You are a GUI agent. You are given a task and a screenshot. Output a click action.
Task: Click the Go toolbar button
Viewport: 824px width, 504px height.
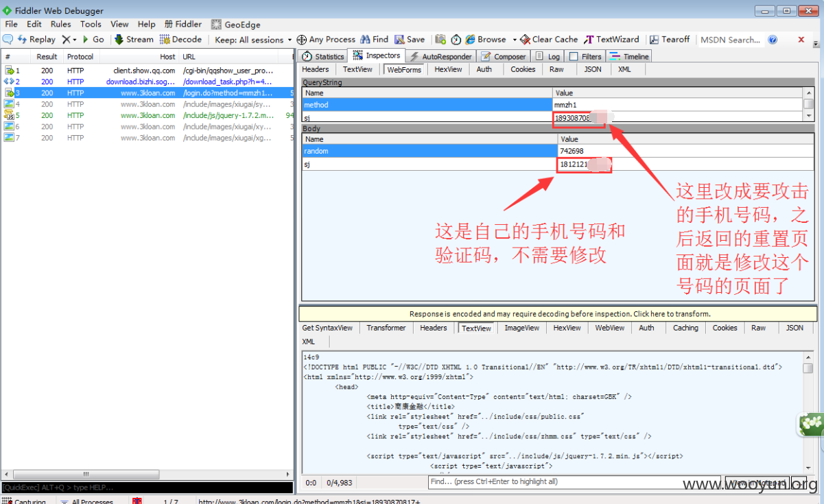[93, 40]
